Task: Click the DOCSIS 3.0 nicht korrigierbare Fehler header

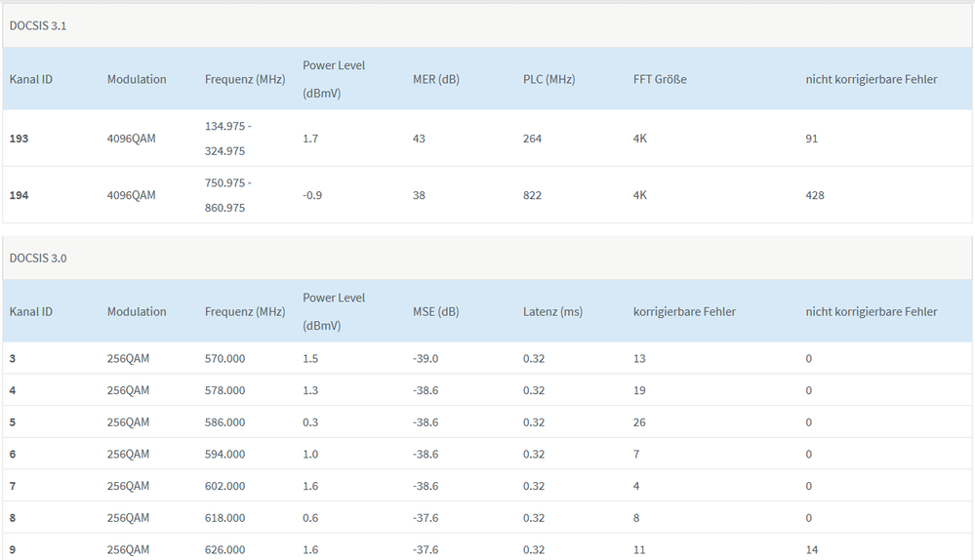Action: pyautogui.click(x=872, y=312)
